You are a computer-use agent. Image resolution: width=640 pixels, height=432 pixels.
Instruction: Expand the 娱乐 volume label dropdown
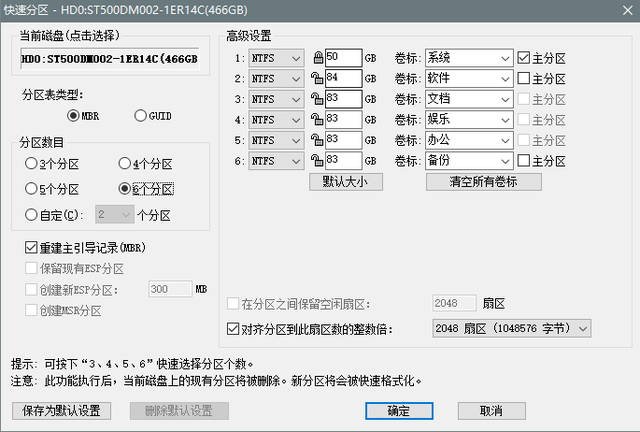coord(505,120)
